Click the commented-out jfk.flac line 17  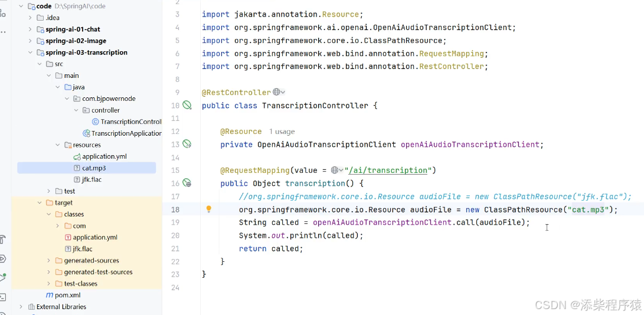tap(436, 196)
